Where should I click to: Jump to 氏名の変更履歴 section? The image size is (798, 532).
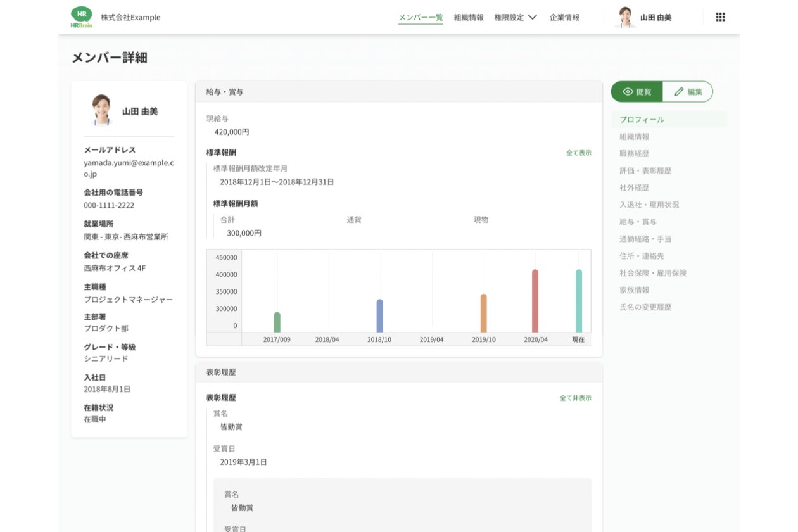(x=645, y=307)
